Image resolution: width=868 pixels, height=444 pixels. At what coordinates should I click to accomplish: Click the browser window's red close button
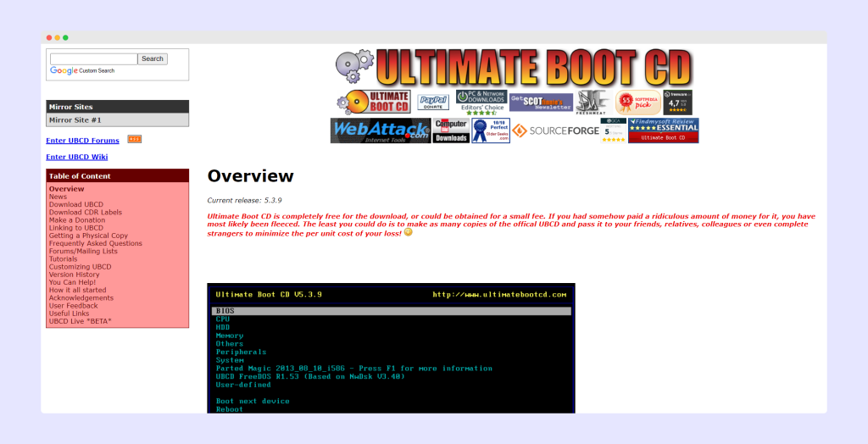[49, 37]
